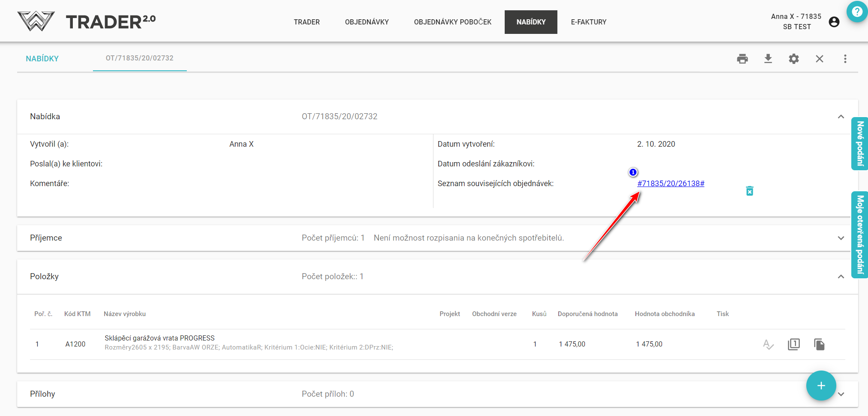Click the print icon in the toolbar

point(742,59)
